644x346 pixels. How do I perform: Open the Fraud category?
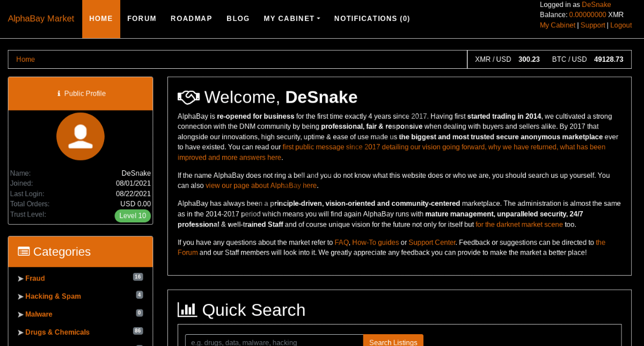pyautogui.click(x=35, y=278)
